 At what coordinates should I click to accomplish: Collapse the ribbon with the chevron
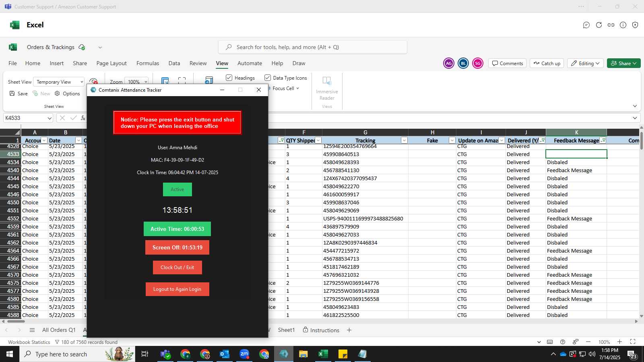[x=635, y=106]
